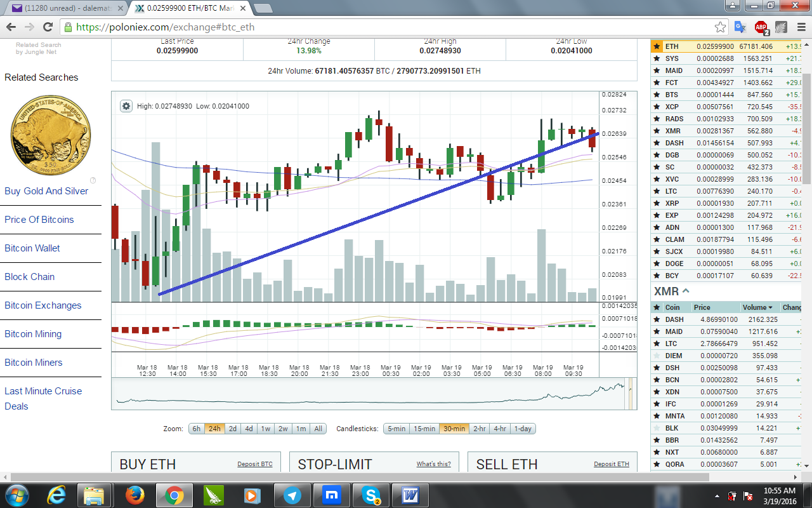Click the browser forward arrow

29,27
